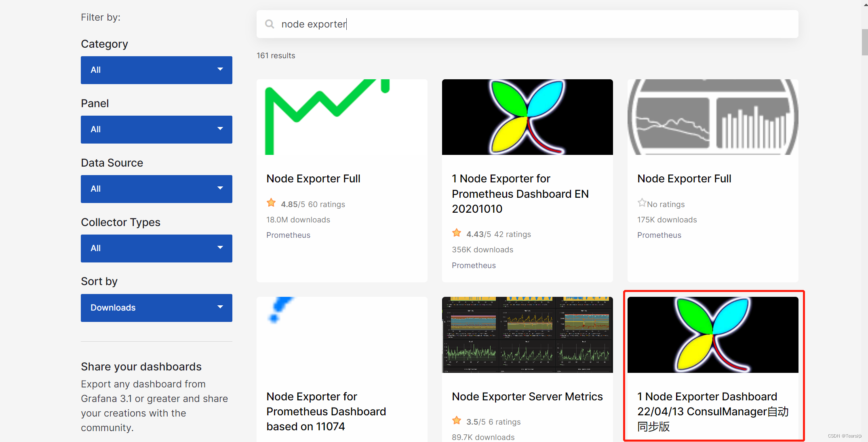
Task: Click the Share your dashboards heading
Action: point(141,366)
